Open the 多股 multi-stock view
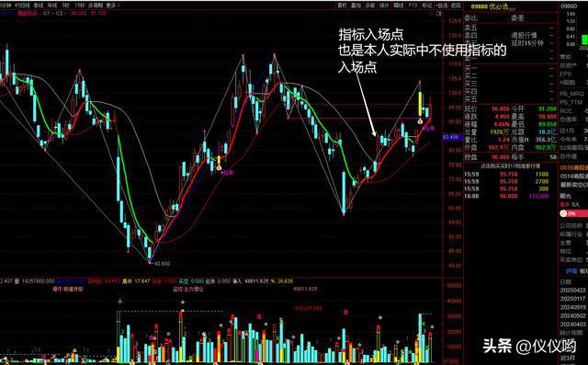 point(370,6)
